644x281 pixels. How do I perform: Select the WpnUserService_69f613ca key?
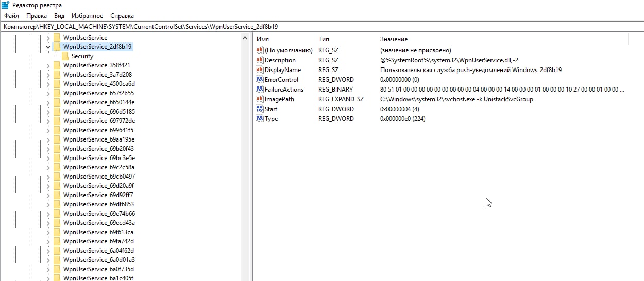pos(98,232)
